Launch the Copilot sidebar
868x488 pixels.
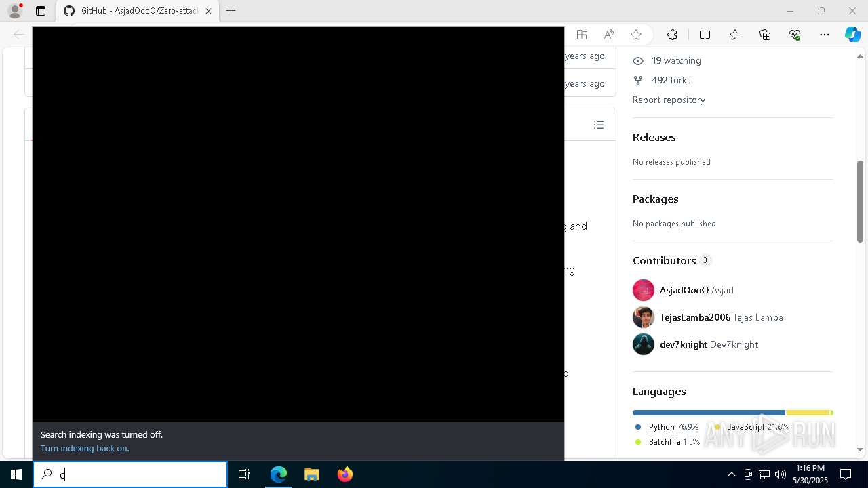[x=852, y=35]
